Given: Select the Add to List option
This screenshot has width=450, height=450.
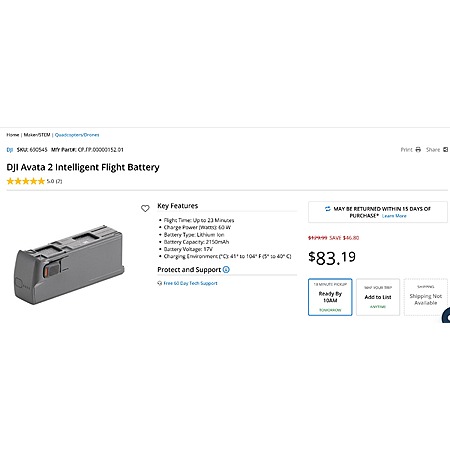Looking at the screenshot, I should (x=378, y=297).
